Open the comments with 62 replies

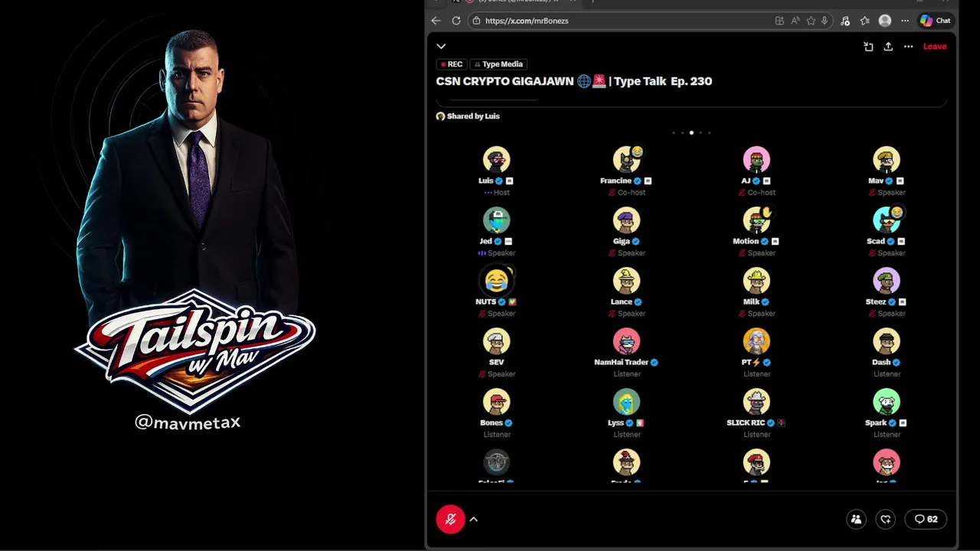click(926, 519)
